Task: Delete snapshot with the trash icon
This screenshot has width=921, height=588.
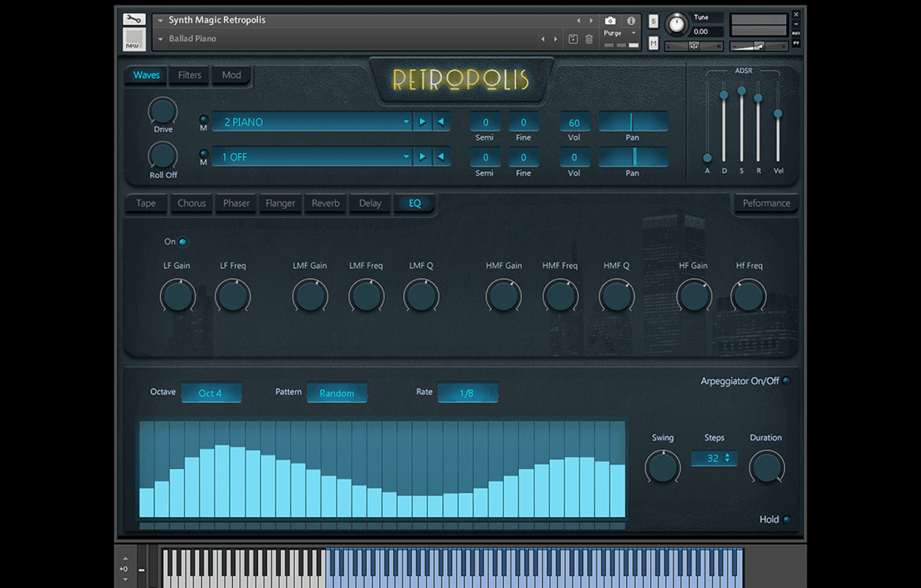Action: (589, 39)
